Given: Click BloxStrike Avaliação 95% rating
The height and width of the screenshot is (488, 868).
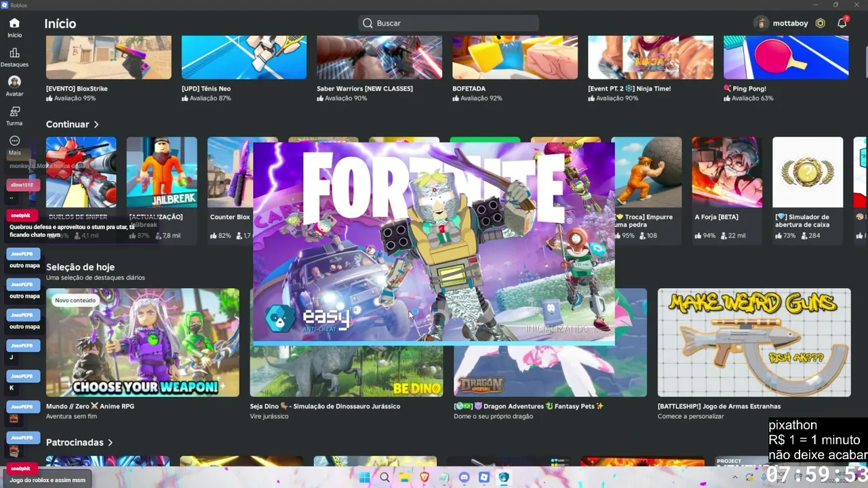Looking at the screenshot, I should click(x=71, y=98).
